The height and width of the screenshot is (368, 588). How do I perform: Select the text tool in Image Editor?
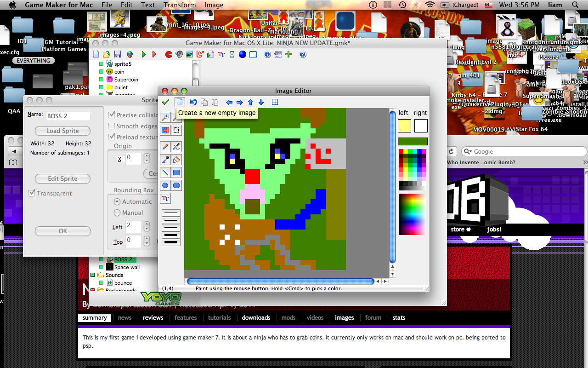pos(165,198)
